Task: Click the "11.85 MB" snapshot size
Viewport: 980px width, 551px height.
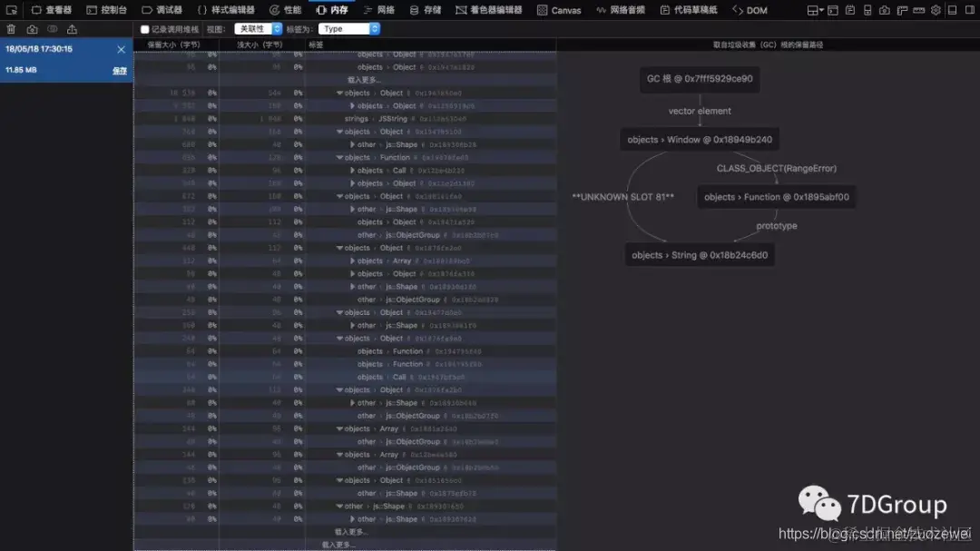Action: [21, 70]
